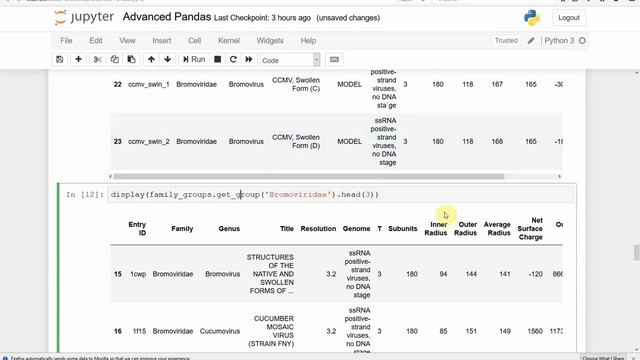Run the current cell
This screenshot has height=360, width=640.
coord(194,60)
